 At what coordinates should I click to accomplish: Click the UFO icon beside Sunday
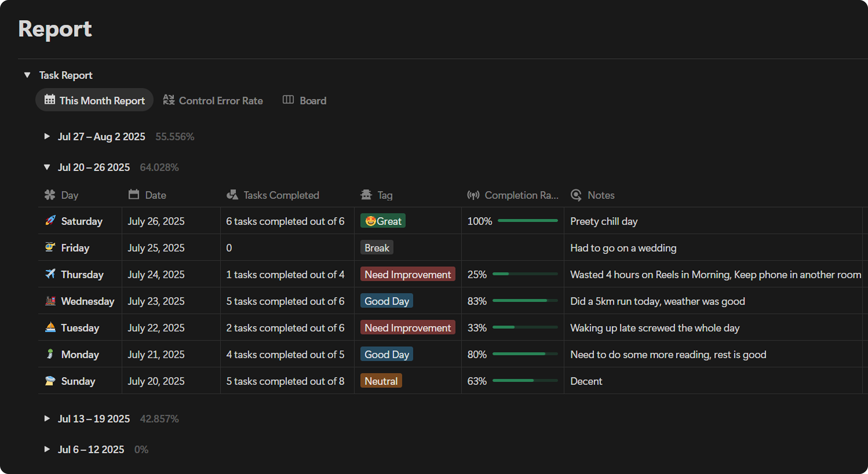point(50,381)
